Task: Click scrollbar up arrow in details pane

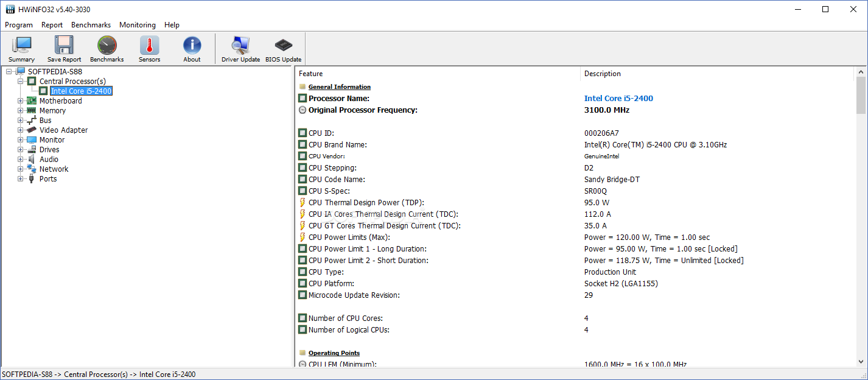Action: point(861,72)
